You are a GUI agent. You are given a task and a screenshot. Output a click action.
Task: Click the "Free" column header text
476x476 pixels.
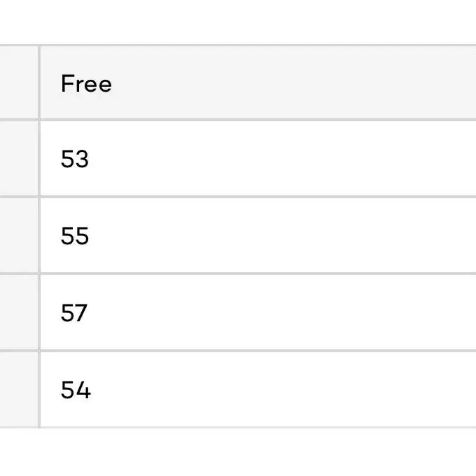(86, 83)
